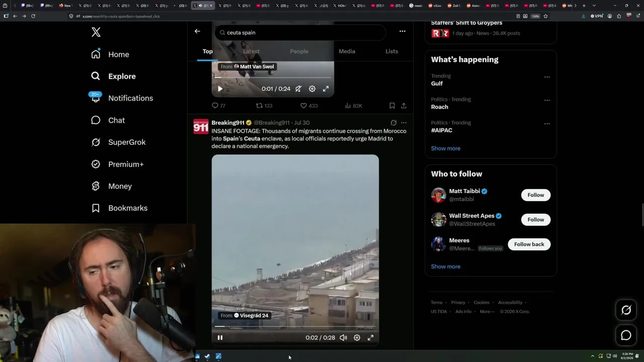Open the 'From Matt Van Swol' source link
This screenshot has height=362, width=644.
tap(248, 67)
